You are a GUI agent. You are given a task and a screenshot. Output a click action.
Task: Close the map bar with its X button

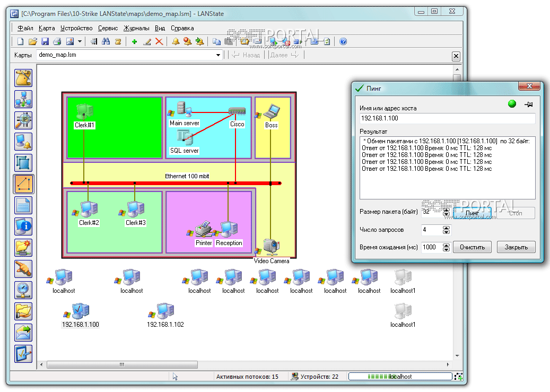[456, 56]
